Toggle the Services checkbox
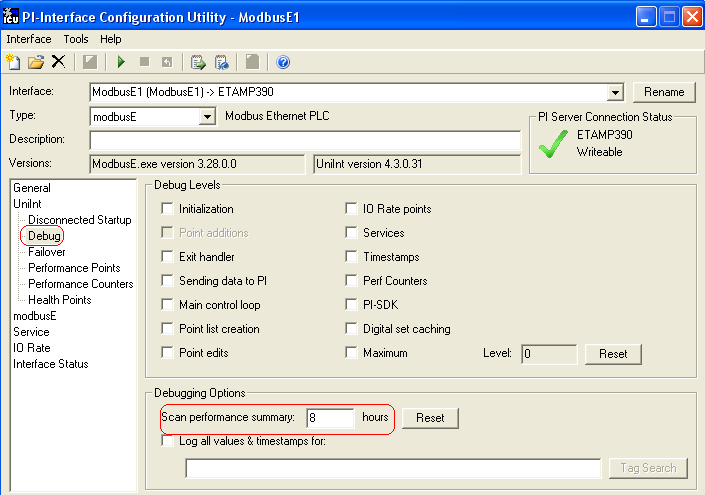705x495 pixels. pos(351,232)
